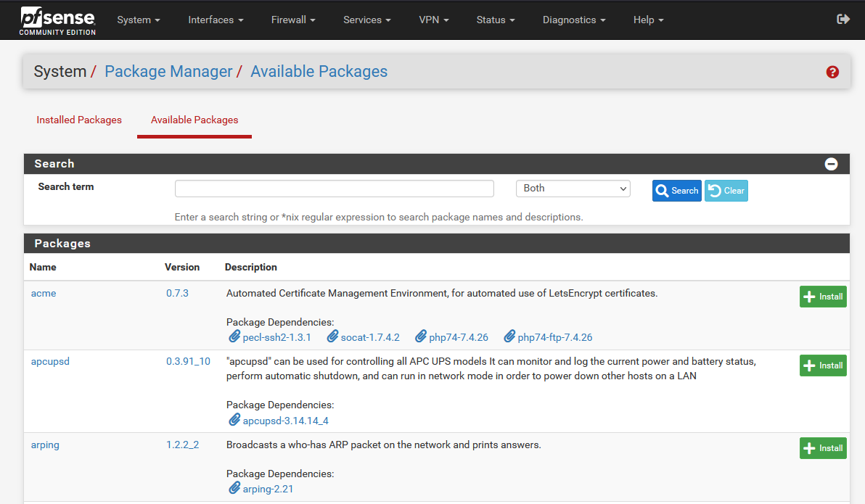Click the Clear button
The image size is (865, 504).
(726, 191)
